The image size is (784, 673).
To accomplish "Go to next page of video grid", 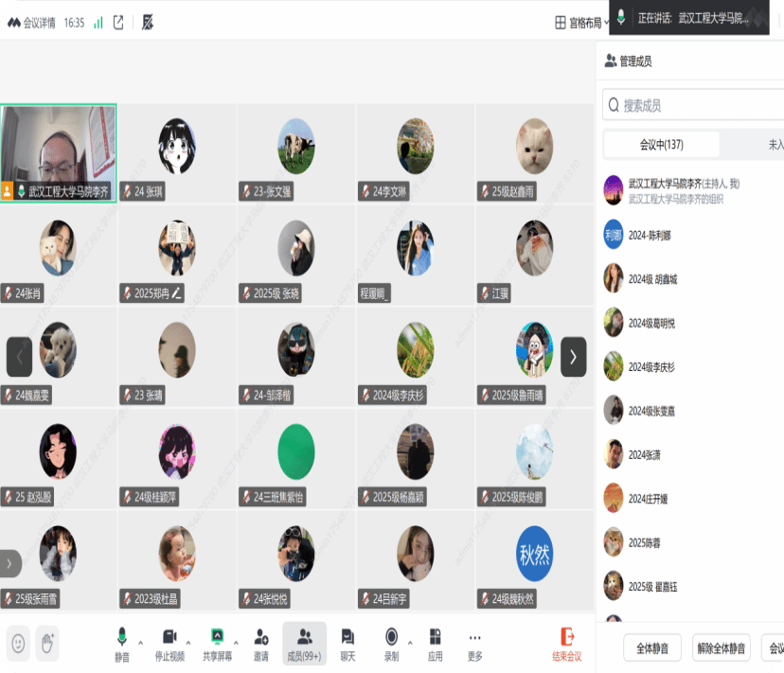I will click(573, 357).
